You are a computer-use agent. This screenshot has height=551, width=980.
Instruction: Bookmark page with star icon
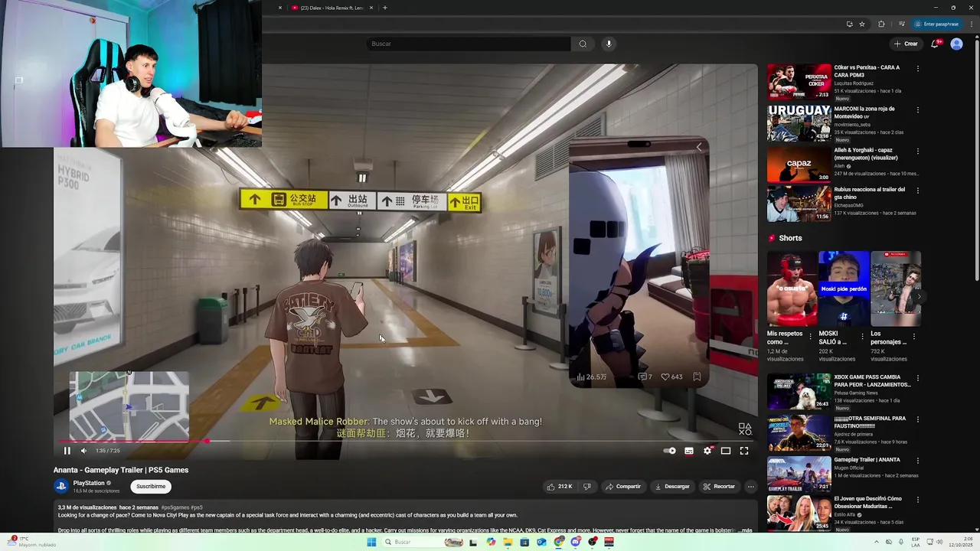point(862,24)
